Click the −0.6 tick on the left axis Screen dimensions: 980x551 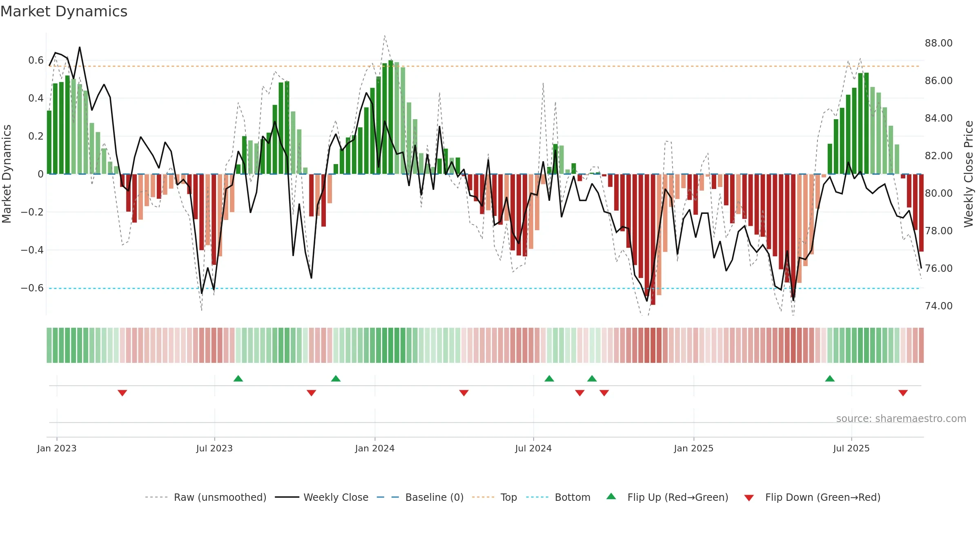32,288
